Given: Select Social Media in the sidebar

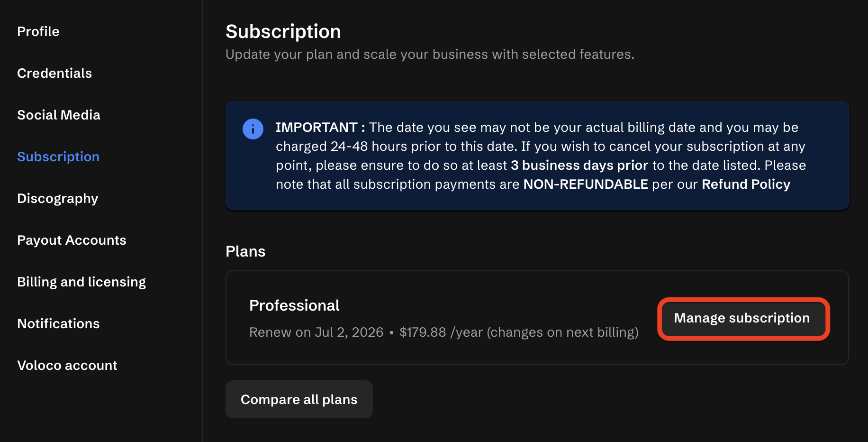Looking at the screenshot, I should coord(59,115).
